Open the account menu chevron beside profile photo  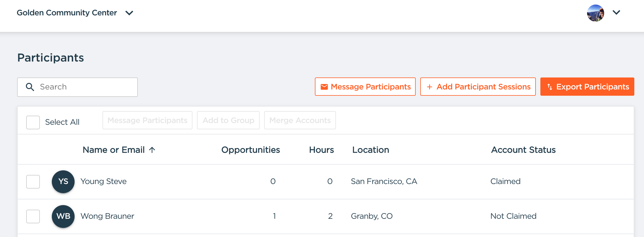(x=616, y=13)
